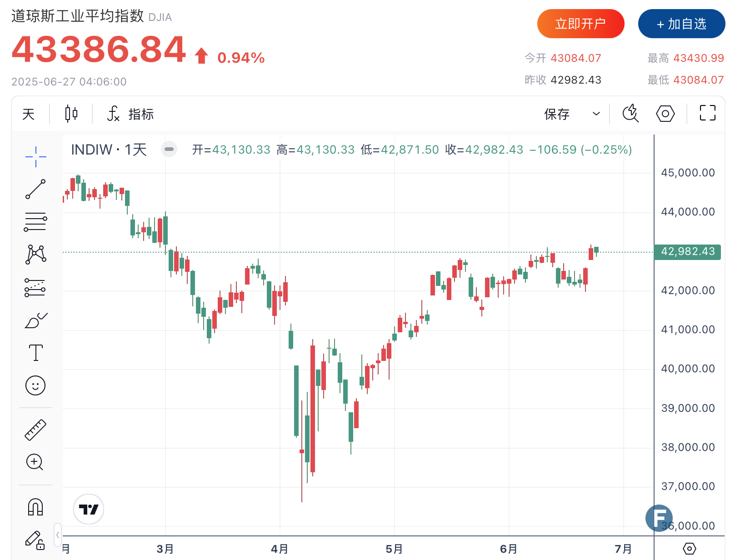Toggle magnet snap mode
This screenshot has width=730, height=560.
(x=35, y=507)
